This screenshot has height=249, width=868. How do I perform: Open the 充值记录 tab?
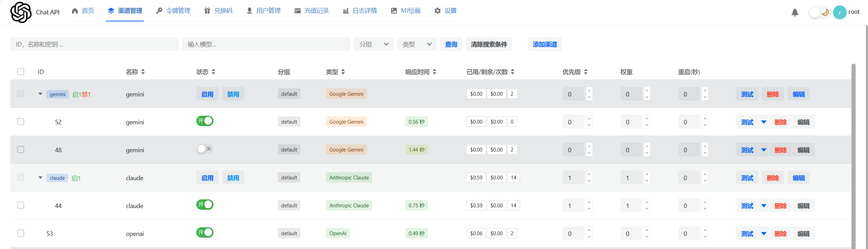tap(312, 11)
